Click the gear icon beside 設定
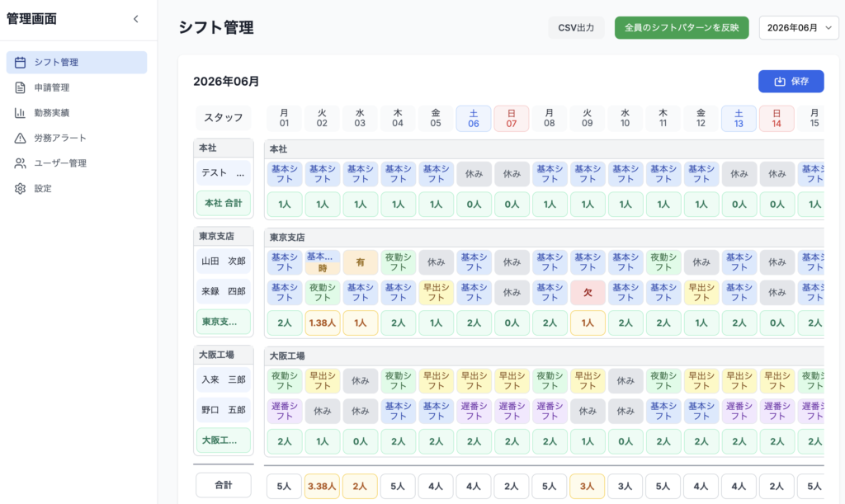The height and width of the screenshot is (504, 845). (20, 188)
